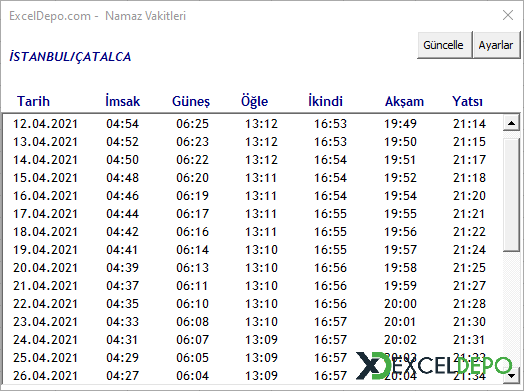Select the 13.04.2021 date row

(x=252, y=142)
